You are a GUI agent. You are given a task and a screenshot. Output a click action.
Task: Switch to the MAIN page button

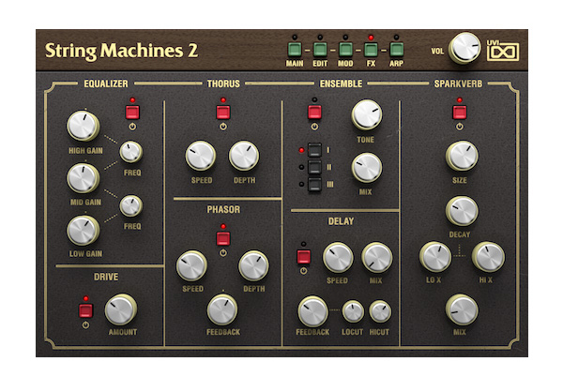(295, 50)
